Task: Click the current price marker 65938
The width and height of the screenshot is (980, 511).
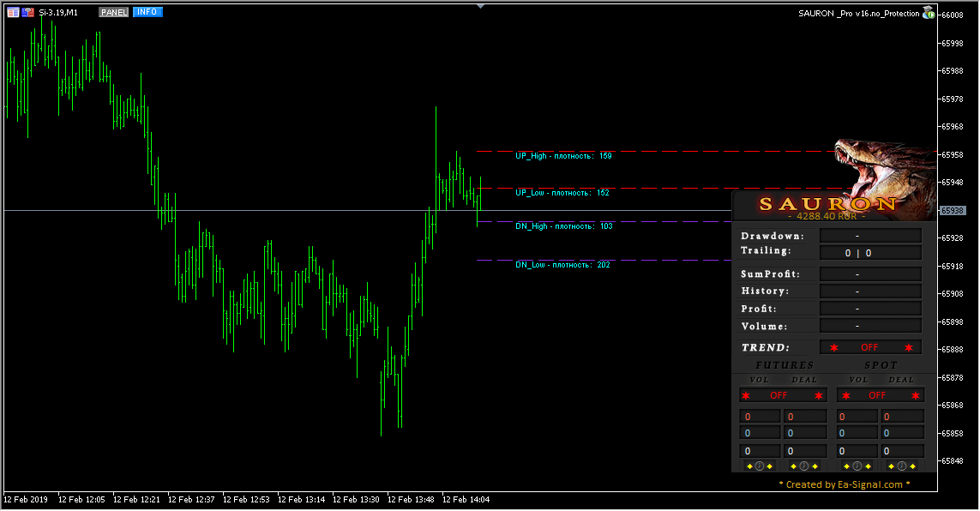Action: tap(953, 211)
